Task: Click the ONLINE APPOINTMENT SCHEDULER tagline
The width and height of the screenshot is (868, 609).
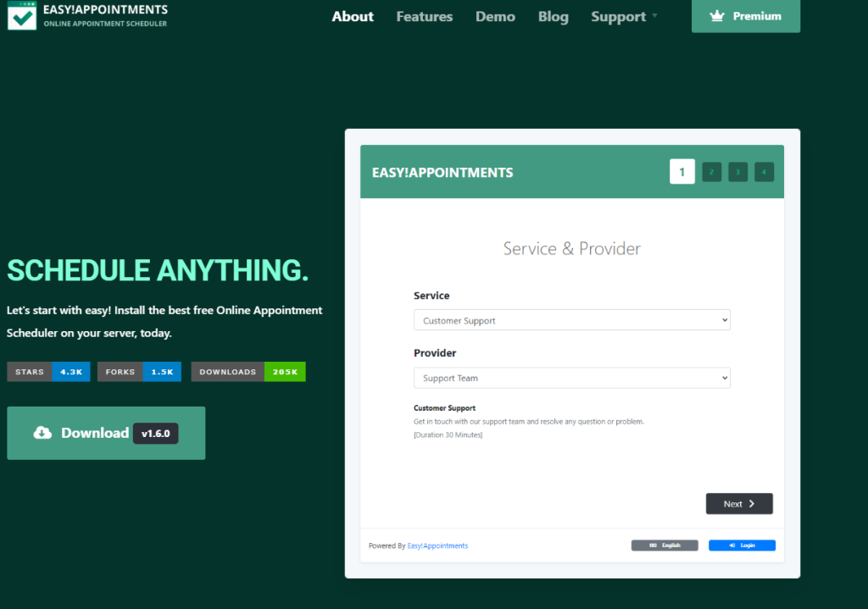Action: point(105,24)
